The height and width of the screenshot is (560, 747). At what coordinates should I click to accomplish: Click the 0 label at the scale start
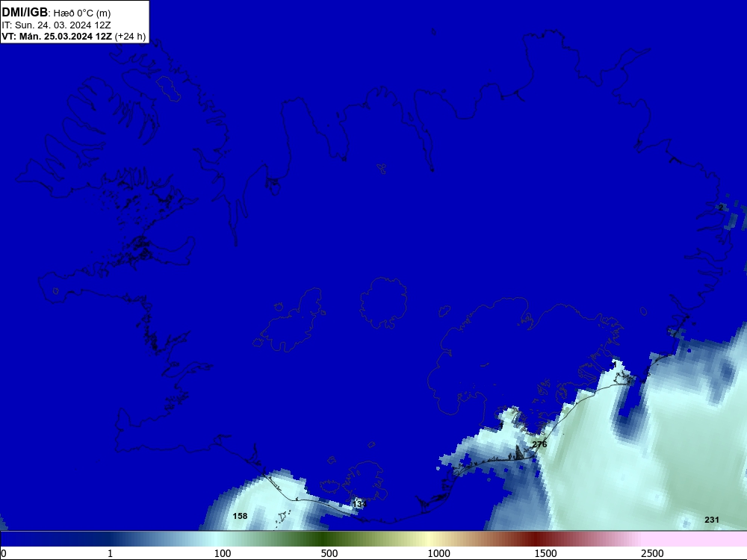click(x=4, y=553)
